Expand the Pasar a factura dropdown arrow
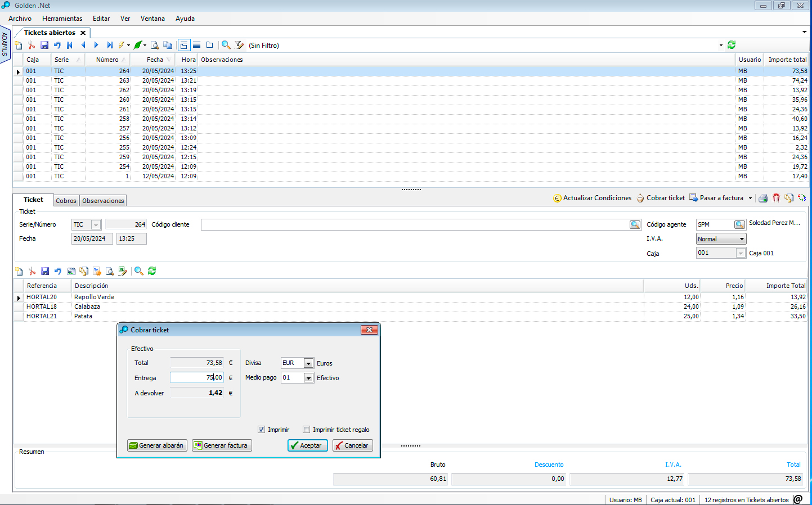 750,198
